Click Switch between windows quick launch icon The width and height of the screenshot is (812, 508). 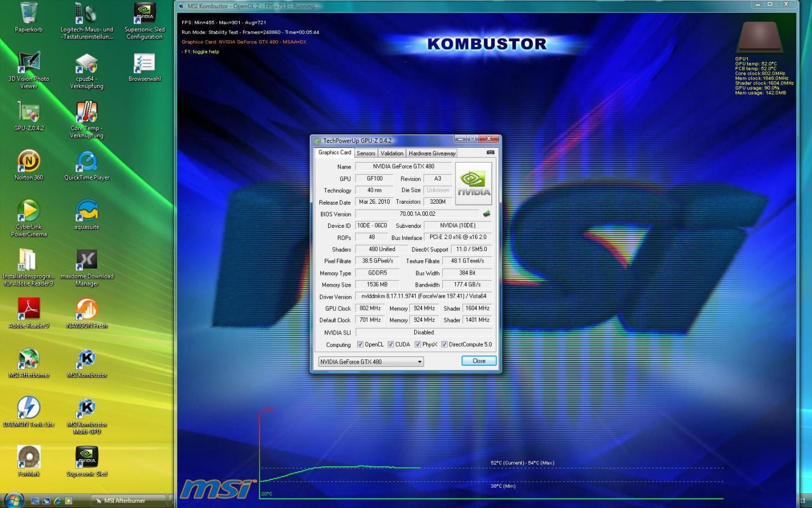tap(47, 501)
